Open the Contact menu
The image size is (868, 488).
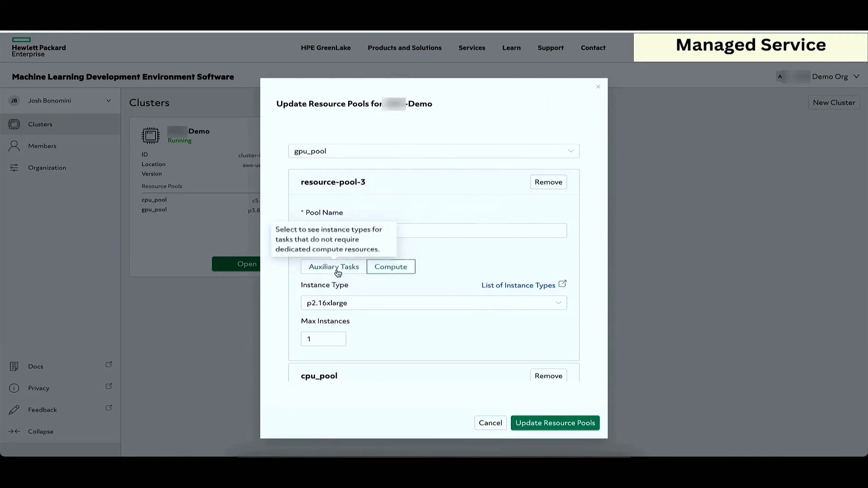point(593,47)
